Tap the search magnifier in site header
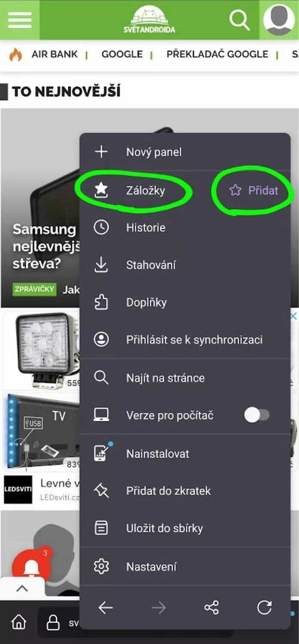 pos(239,20)
